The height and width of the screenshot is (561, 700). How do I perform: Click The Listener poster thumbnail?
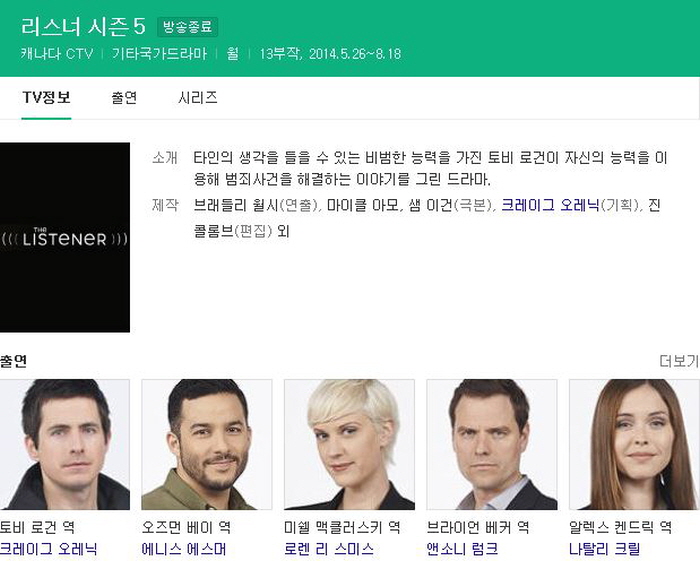click(65, 237)
